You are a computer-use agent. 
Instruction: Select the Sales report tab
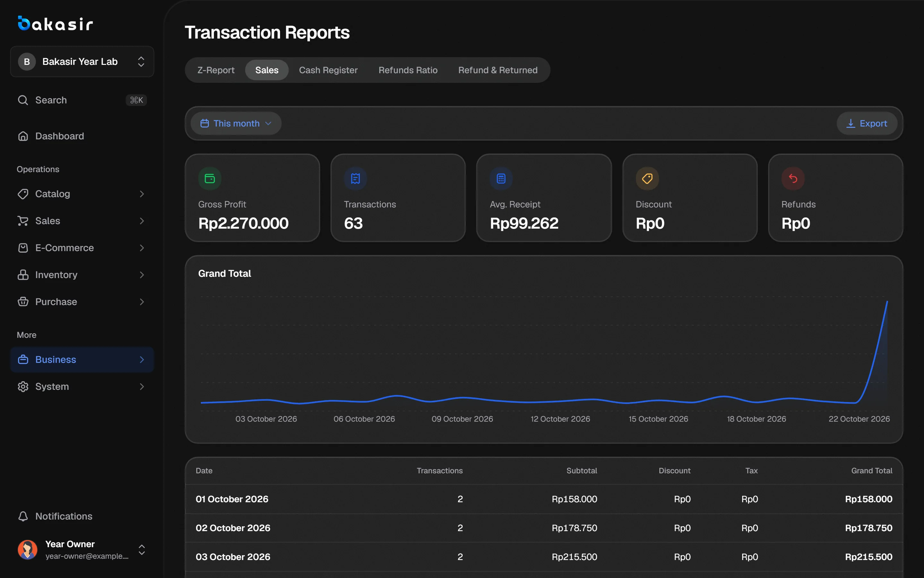[x=267, y=70]
